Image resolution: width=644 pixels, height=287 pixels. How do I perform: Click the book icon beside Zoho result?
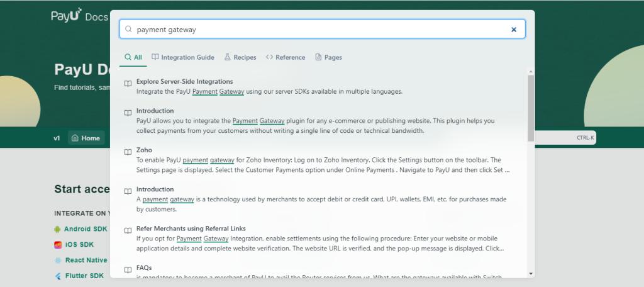click(x=128, y=152)
